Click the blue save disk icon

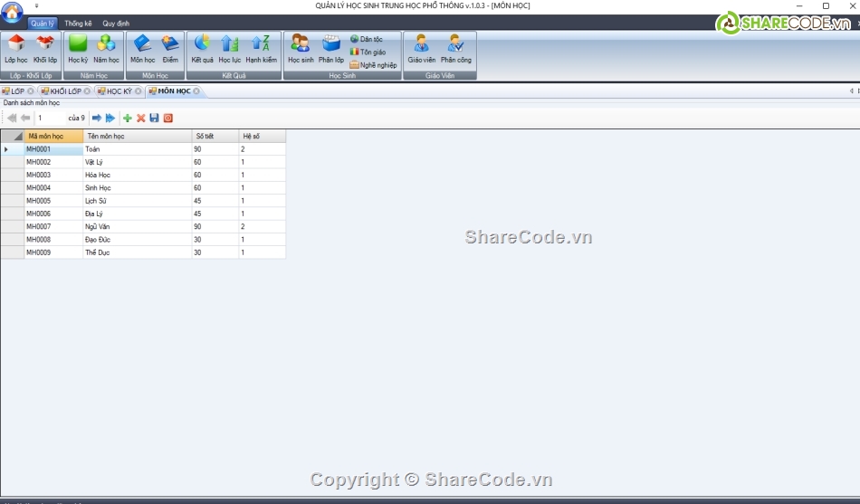(154, 119)
